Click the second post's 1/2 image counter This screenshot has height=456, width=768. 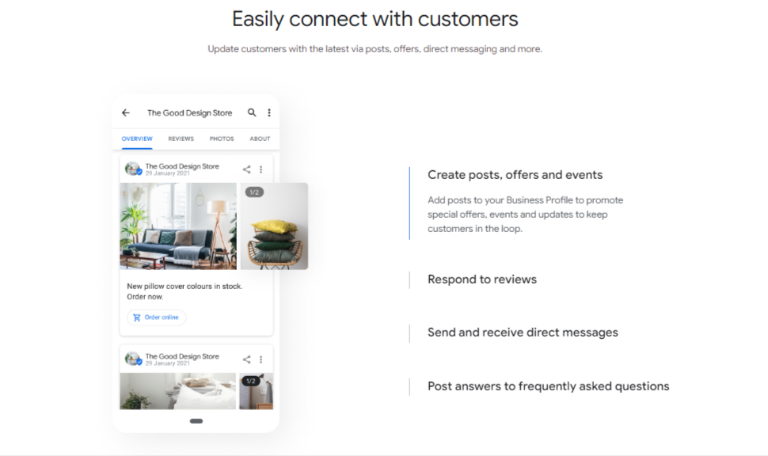(x=251, y=381)
